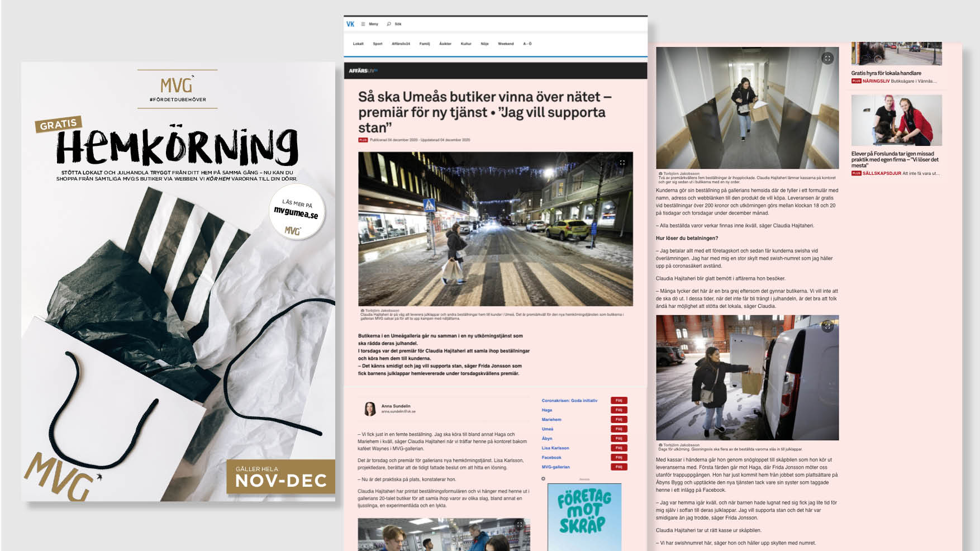This screenshot has width=980, height=551.
Task: Click the anna.sundelin@vk.se email address
Action: pyautogui.click(x=398, y=412)
